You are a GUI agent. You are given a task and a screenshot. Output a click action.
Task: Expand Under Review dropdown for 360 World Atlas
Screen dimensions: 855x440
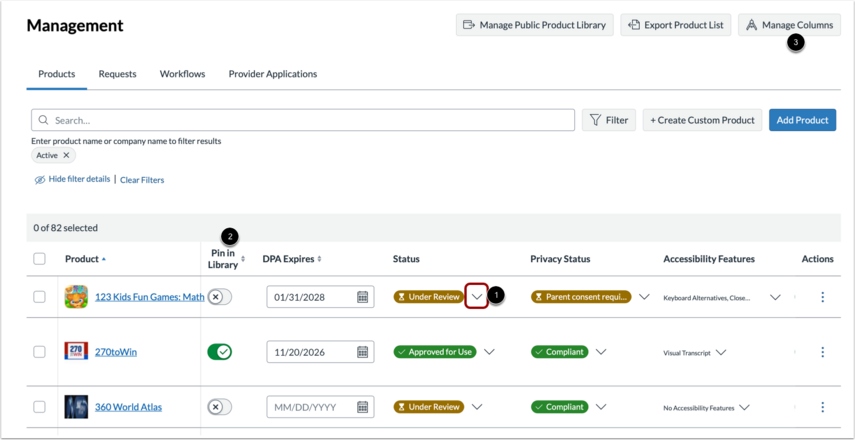point(477,407)
